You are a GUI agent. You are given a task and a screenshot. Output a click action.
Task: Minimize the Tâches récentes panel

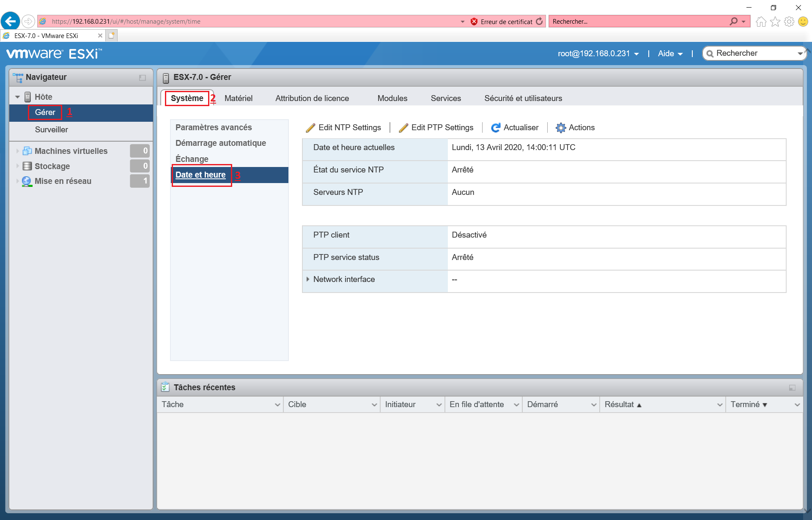click(792, 388)
